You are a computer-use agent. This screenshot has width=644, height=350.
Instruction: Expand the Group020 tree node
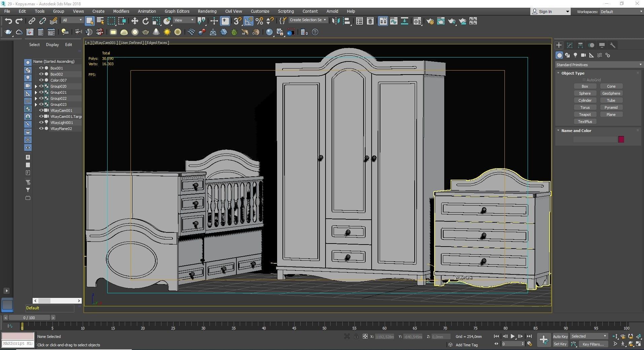(x=36, y=86)
